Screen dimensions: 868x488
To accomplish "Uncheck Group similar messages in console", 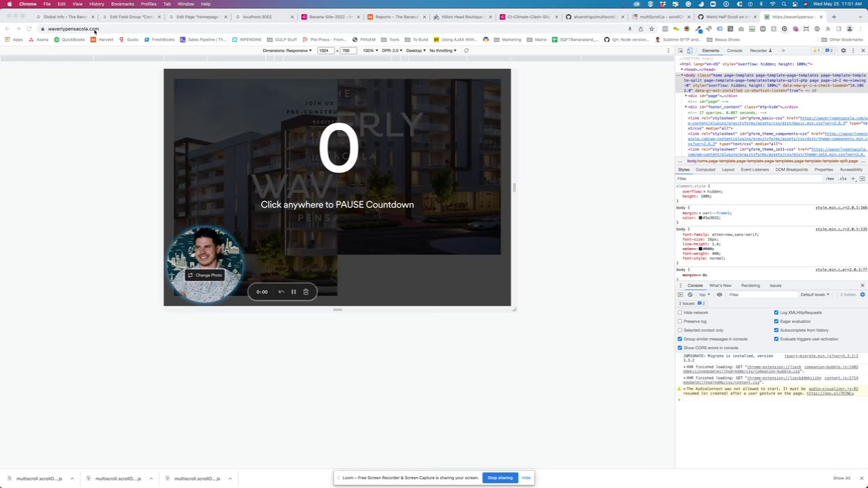I will click(680, 339).
